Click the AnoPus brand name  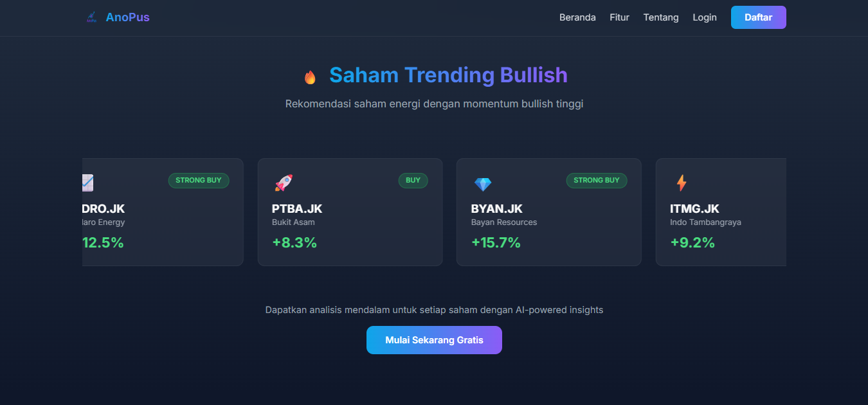pyautogui.click(x=128, y=17)
